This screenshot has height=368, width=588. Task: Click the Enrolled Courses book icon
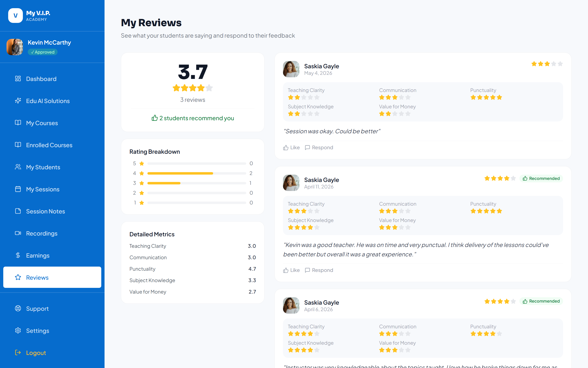[18, 145]
